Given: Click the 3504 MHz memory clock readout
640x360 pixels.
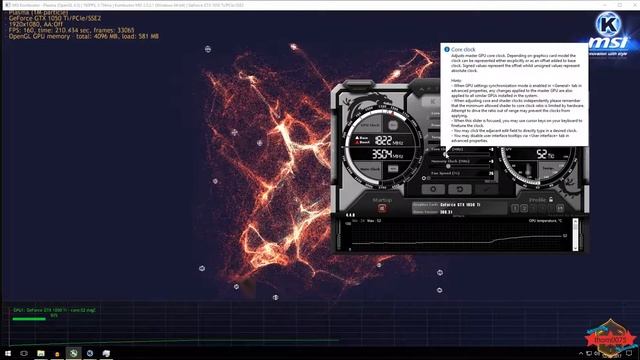Looking at the screenshot, I should [387, 154].
